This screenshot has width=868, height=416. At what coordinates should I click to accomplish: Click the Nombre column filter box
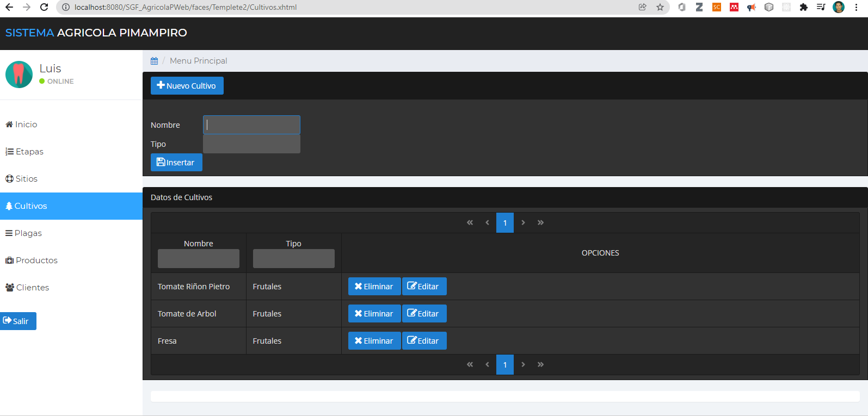[198, 259]
